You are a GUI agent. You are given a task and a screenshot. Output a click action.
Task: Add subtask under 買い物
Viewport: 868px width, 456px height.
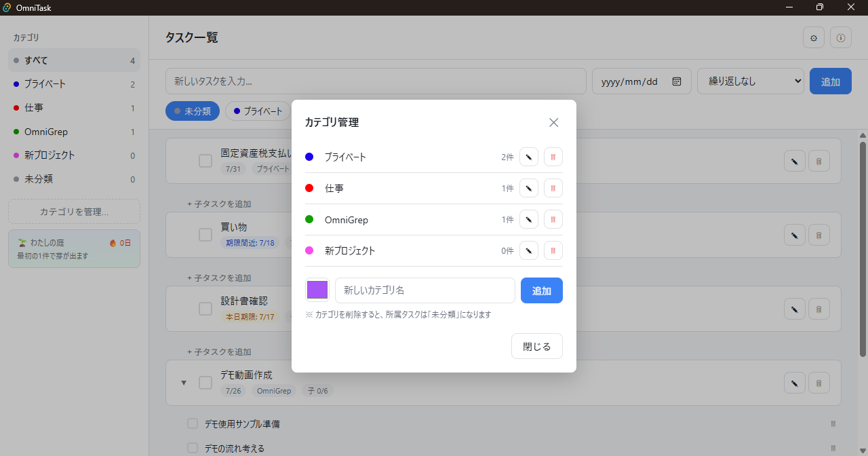click(219, 278)
